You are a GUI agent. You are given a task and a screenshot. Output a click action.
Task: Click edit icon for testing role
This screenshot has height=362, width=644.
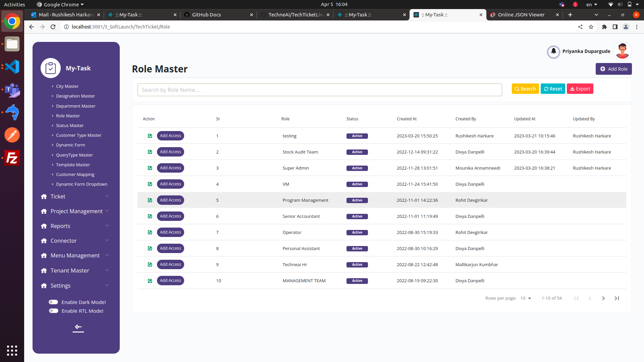pos(150,136)
